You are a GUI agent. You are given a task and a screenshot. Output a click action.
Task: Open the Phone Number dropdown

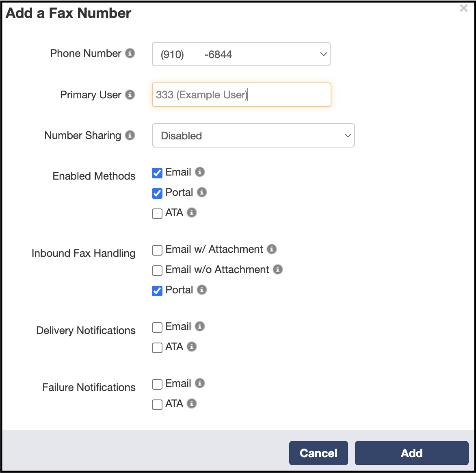241,54
